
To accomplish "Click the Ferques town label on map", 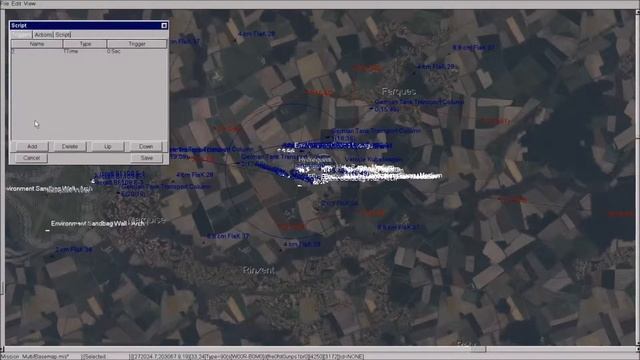I will tap(399, 91).
